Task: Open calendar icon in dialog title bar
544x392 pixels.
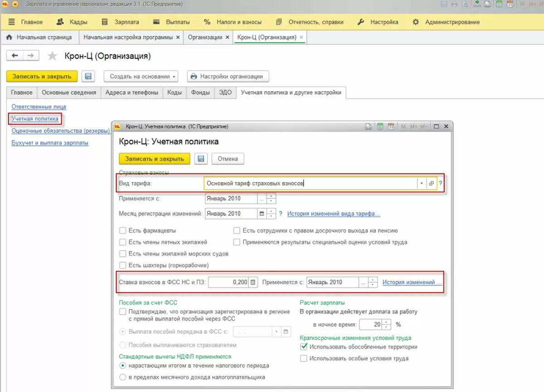Action: 390,126
